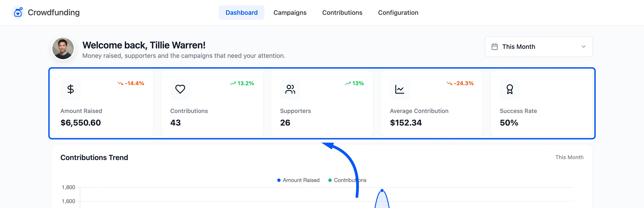Open the Configuration tab
Image resolution: width=644 pixels, height=208 pixels.
(398, 13)
